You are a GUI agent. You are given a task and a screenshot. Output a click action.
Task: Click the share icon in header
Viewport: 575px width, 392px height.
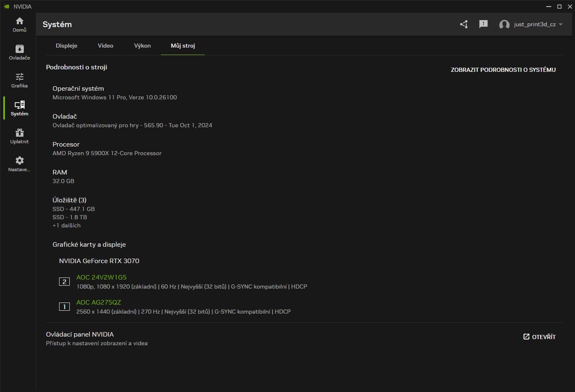pos(464,24)
